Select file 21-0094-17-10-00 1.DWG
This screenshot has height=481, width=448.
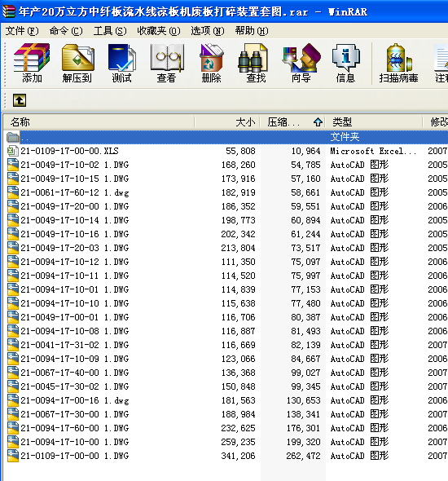pyautogui.click(x=75, y=442)
